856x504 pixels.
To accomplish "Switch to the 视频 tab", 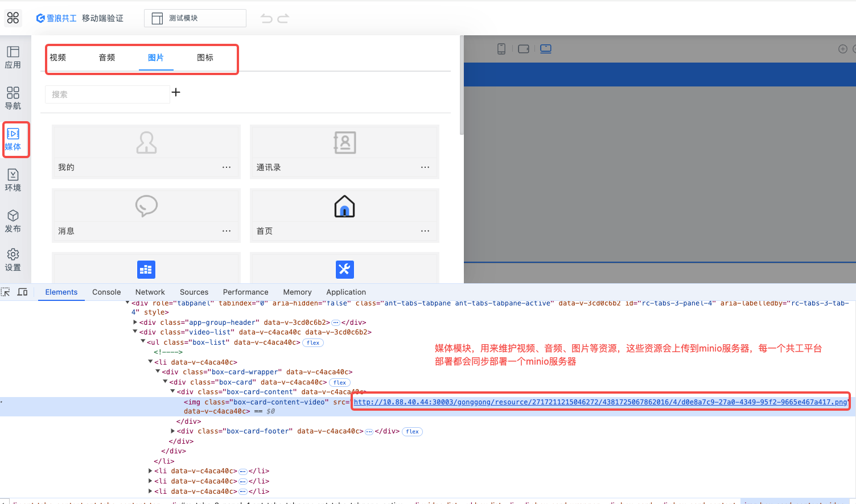I will coord(57,57).
